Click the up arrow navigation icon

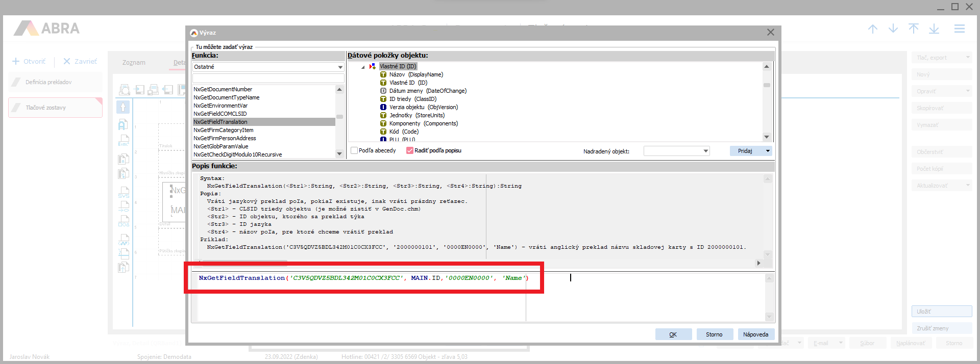[873, 29]
